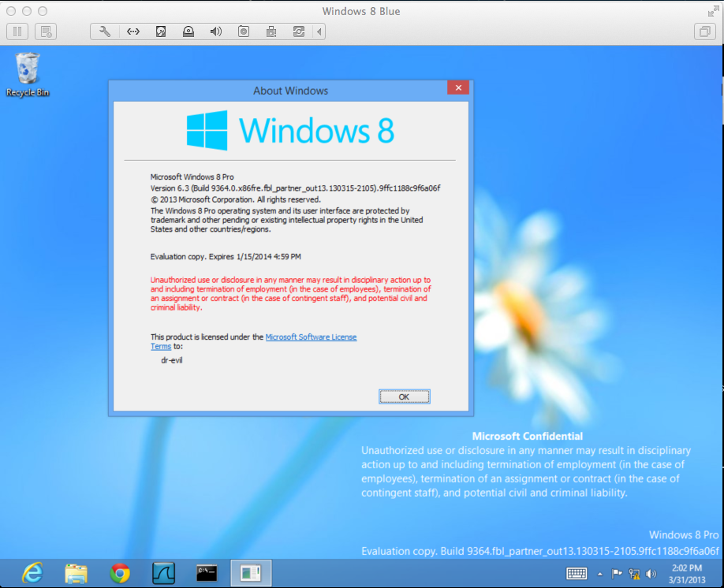Open the taskbar clock and date
Screen dimensions: 724x588
click(x=687, y=574)
